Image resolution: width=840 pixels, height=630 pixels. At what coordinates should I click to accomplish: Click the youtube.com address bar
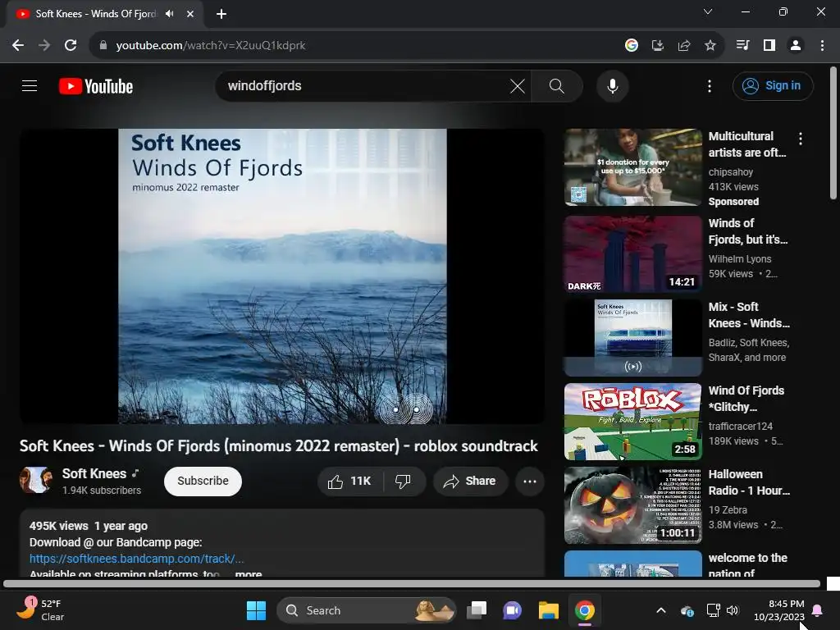354,45
